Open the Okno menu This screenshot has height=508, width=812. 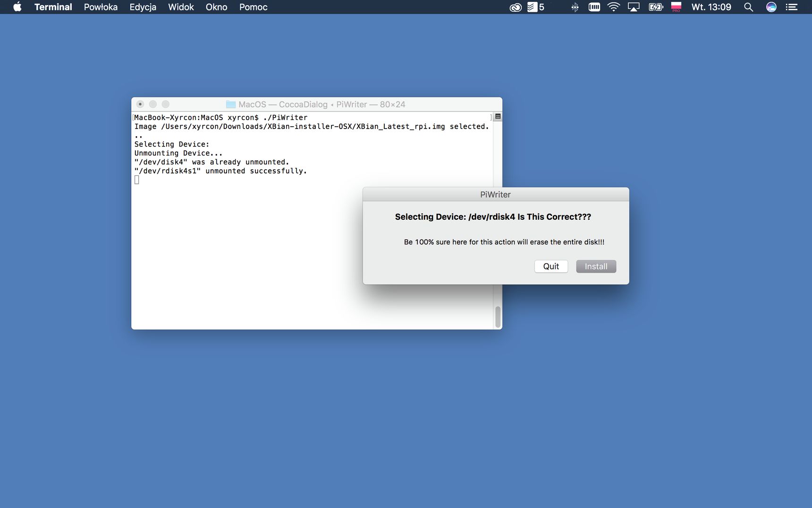point(216,7)
